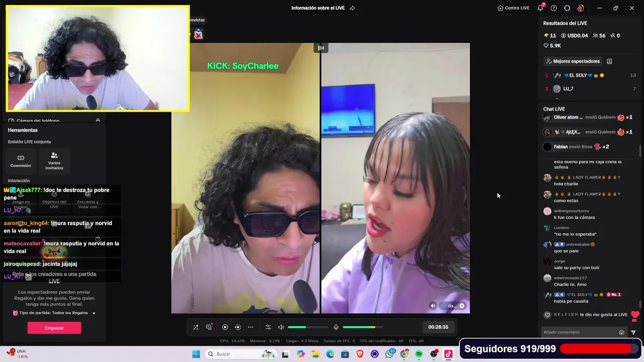The image size is (644, 362).
Task: Open Información sobre el LIVE title
Action: 318,8
